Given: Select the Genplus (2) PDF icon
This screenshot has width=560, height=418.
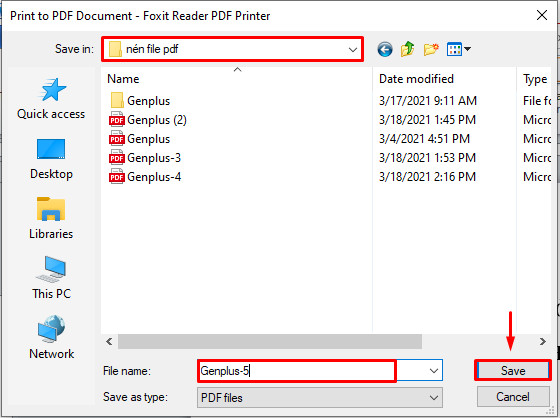Looking at the screenshot, I should [117, 120].
